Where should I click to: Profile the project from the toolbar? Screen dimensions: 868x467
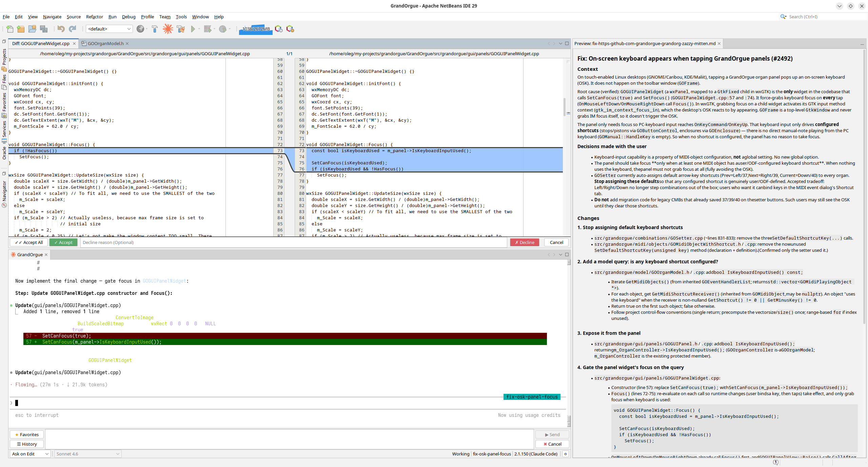point(222,29)
